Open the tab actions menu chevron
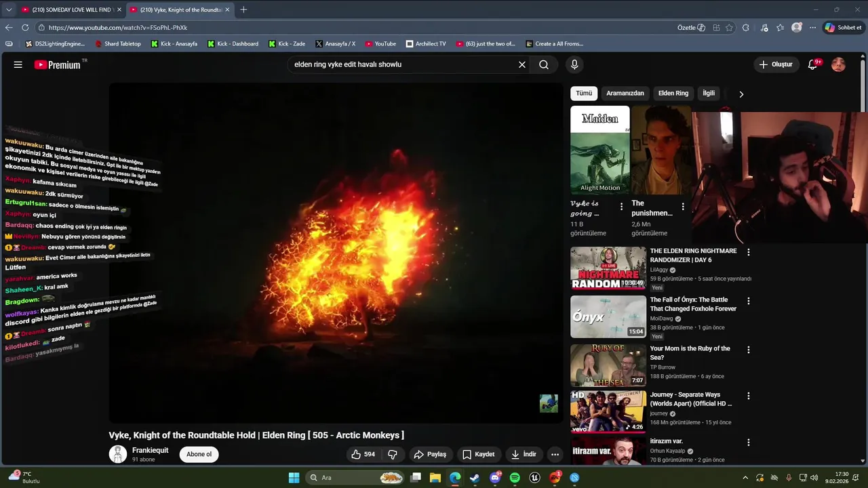868x488 pixels. (x=9, y=9)
